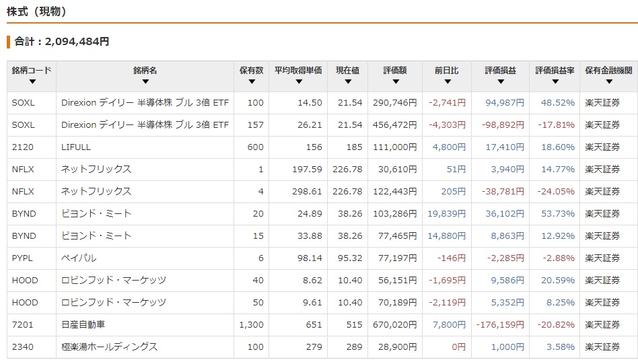The height and width of the screenshot is (364, 638).
Task: Sort by 評価額 column arrow
Action: point(396,81)
